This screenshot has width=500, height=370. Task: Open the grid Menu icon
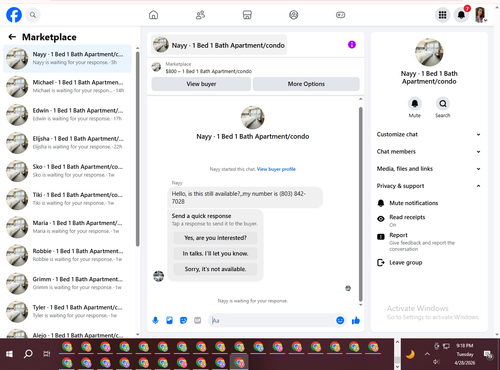(x=442, y=15)
